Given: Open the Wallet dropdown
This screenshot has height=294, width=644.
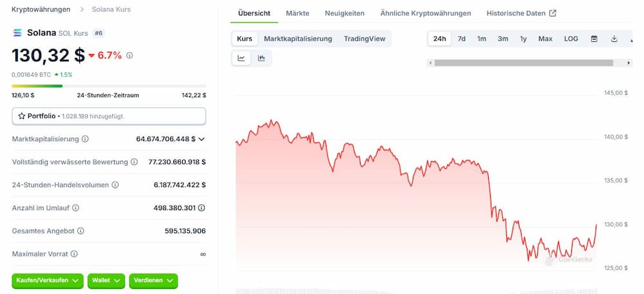Looking at the screenshot, I should tap(106, 280).
